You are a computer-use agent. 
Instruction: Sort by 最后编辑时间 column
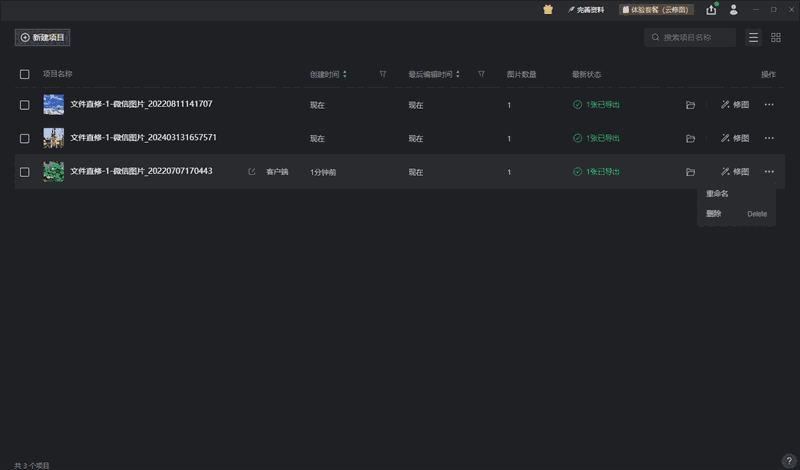(458, 74)
